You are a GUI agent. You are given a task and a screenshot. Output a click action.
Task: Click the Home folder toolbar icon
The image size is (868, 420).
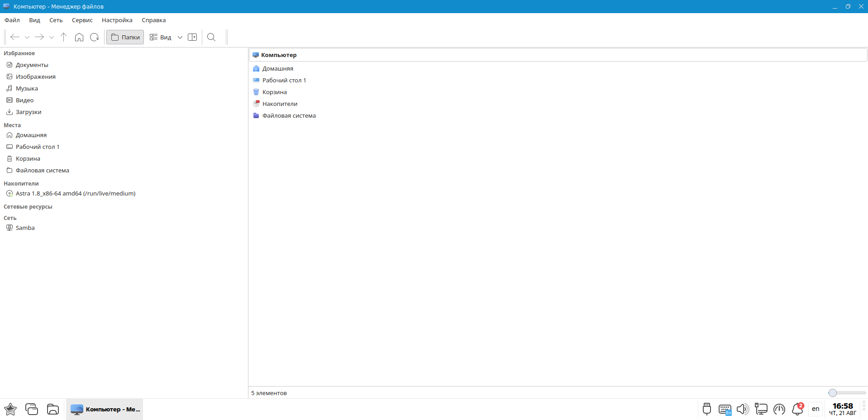[x=79, y=37]
